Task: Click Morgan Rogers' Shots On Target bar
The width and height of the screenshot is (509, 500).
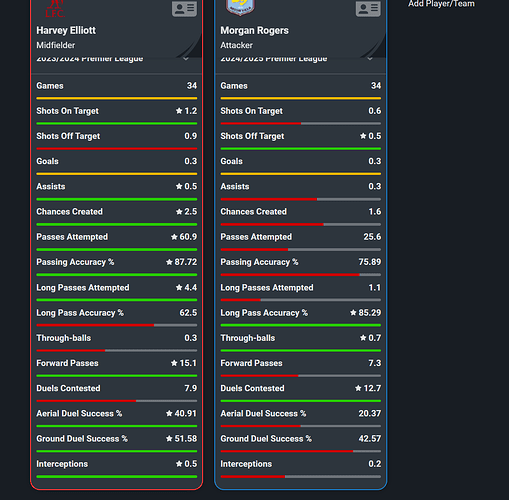Action: pyautogui.click(x=301, y=124)
